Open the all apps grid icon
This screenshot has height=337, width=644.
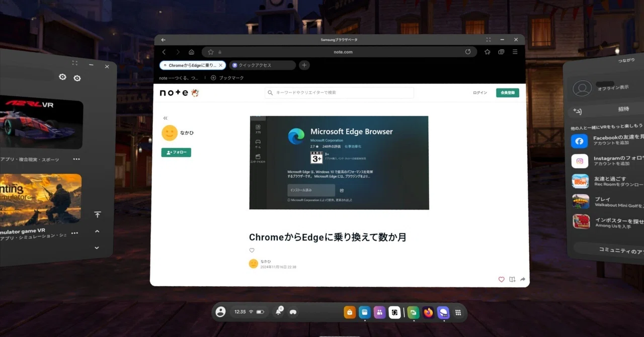coord(458,312)
